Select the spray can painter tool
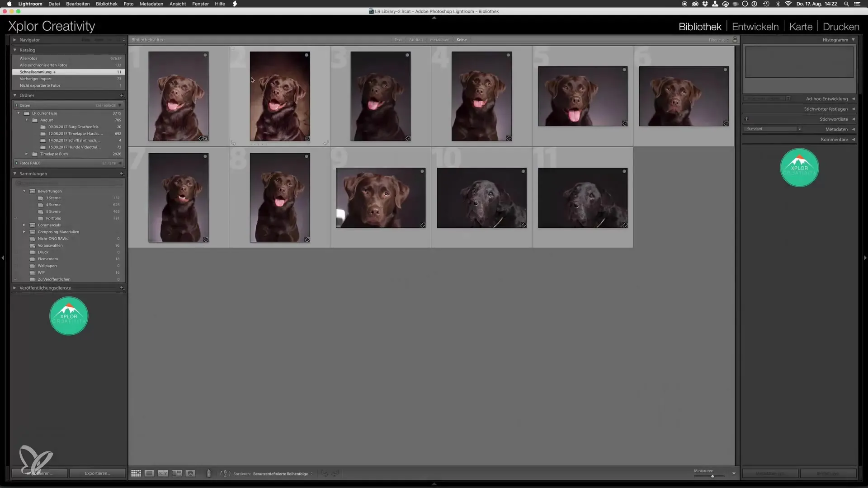868x488 pixels. tap(208, 474)
